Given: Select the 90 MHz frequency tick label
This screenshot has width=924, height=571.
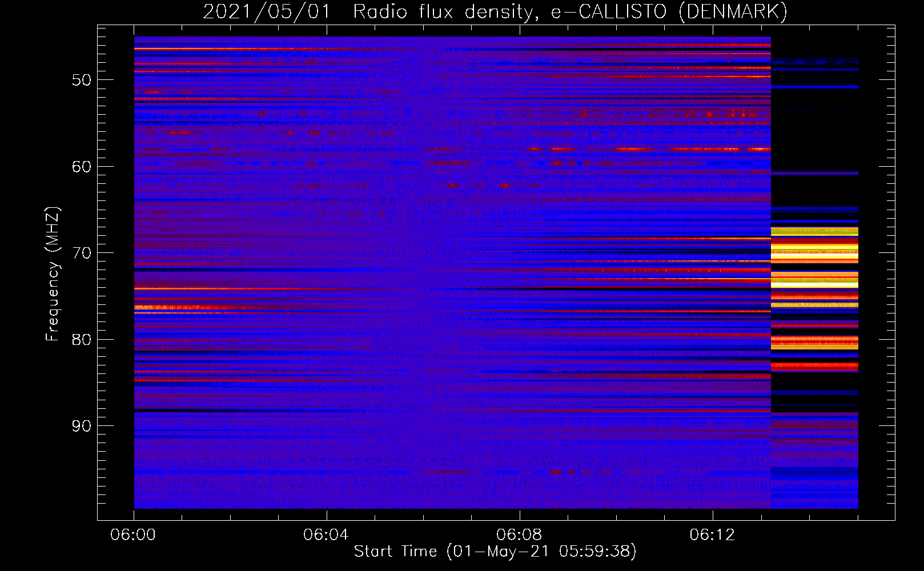Looking at the screenshot, I should 82,426.
